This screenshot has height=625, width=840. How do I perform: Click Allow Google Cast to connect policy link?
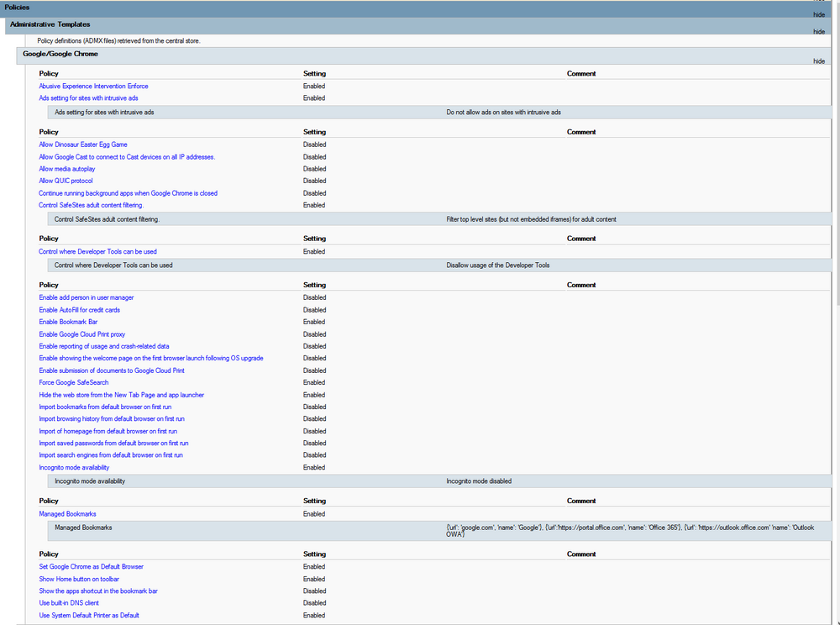click(127, 157)
